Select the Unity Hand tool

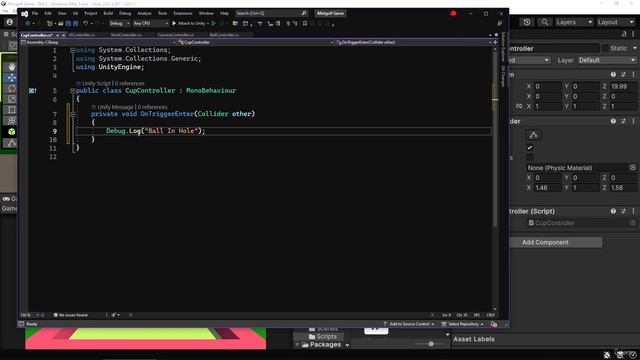(11, 67)
